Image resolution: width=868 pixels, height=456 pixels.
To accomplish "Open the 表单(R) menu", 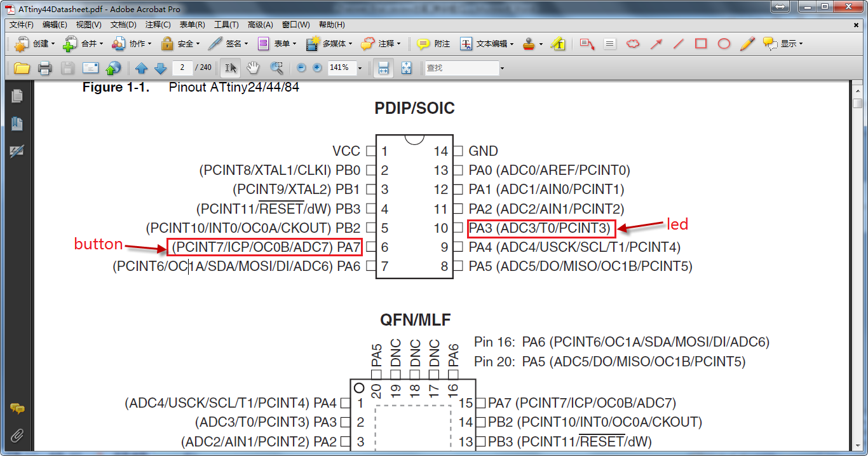I will (192, 25).
